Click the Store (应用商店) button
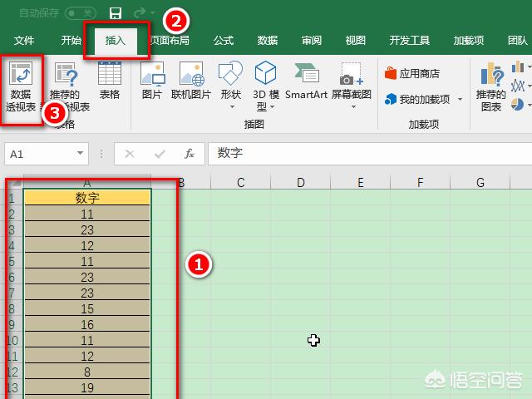Image resolution: width=532 pixels, height=399 pixels. pyautogui.click(x=413, y=73)
